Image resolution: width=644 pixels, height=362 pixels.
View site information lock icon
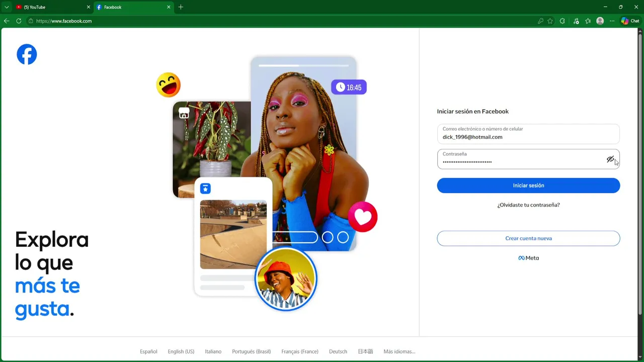pos(31,21)
